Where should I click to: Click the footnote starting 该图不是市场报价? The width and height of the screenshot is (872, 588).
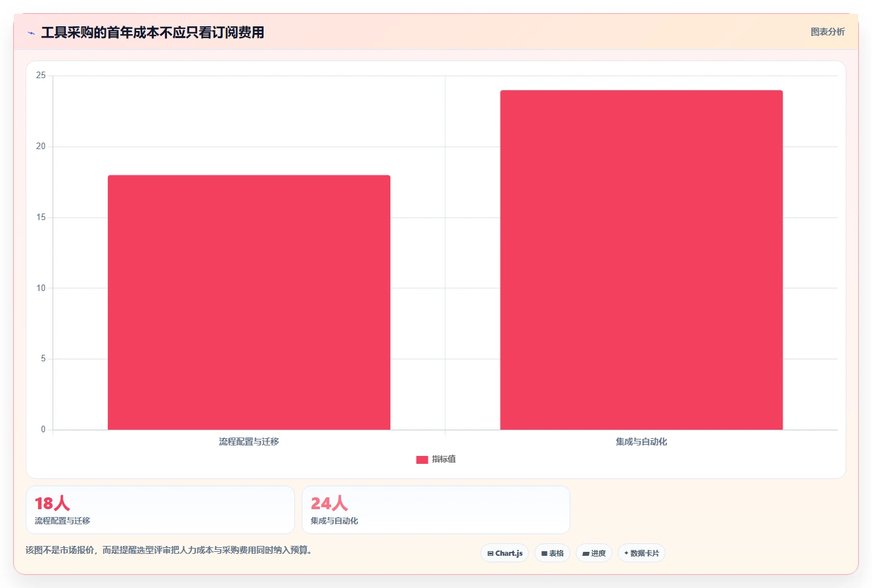pos(168,550)
